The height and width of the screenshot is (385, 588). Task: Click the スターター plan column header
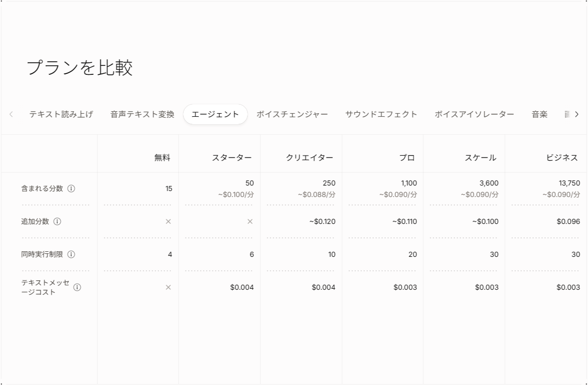tap(232, 158)
